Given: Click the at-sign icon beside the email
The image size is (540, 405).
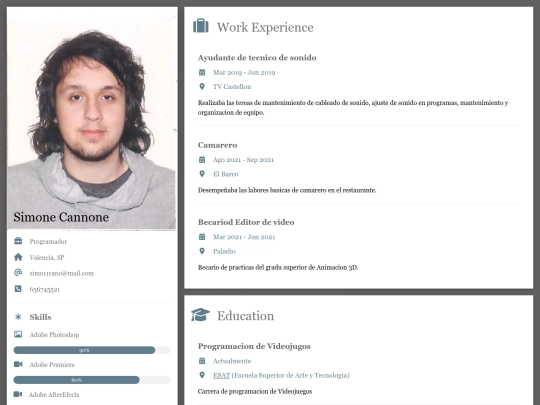Looking at the screenshot, I should 18,273.
